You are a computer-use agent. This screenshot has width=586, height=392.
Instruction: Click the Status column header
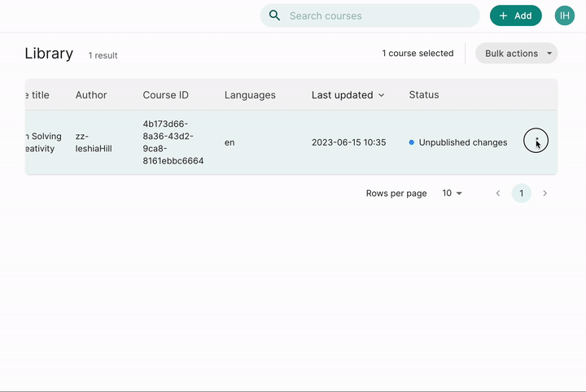click(x=424, y=95)
